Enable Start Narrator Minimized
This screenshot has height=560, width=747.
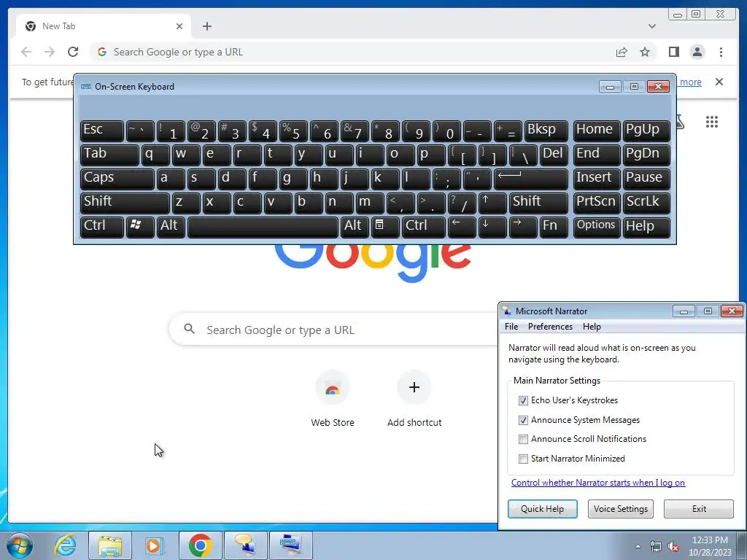click(x=523, y=459)
